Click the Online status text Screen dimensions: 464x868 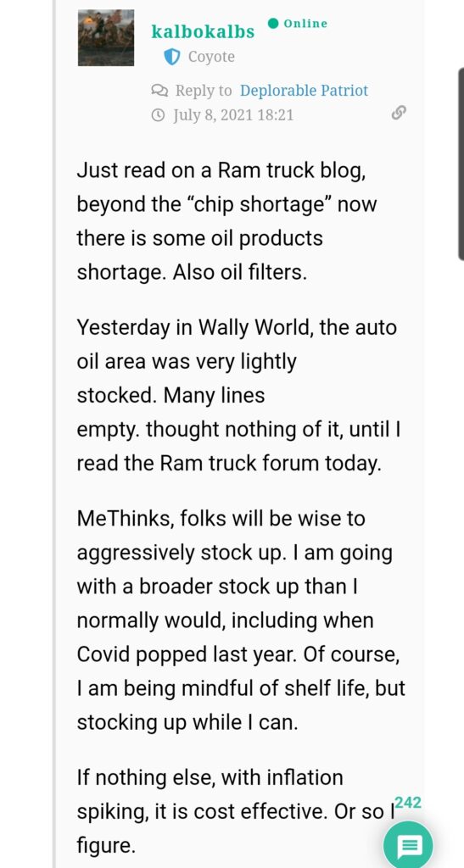[x=305, y=24]
